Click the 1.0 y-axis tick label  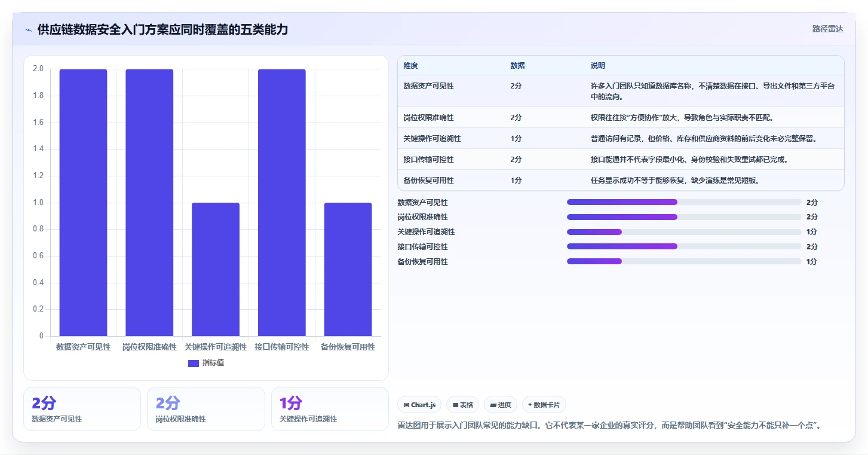[x=38, y=203]
